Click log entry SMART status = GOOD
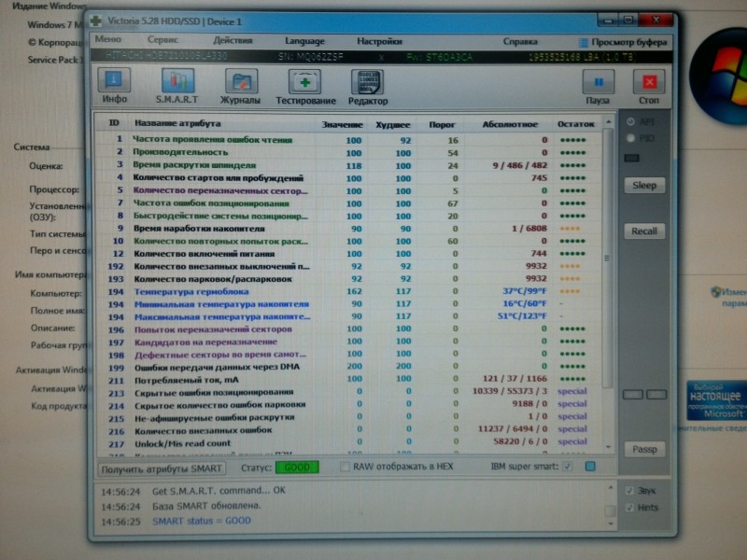The height and width of the screenshot is (560, 747). pos(202,521)
